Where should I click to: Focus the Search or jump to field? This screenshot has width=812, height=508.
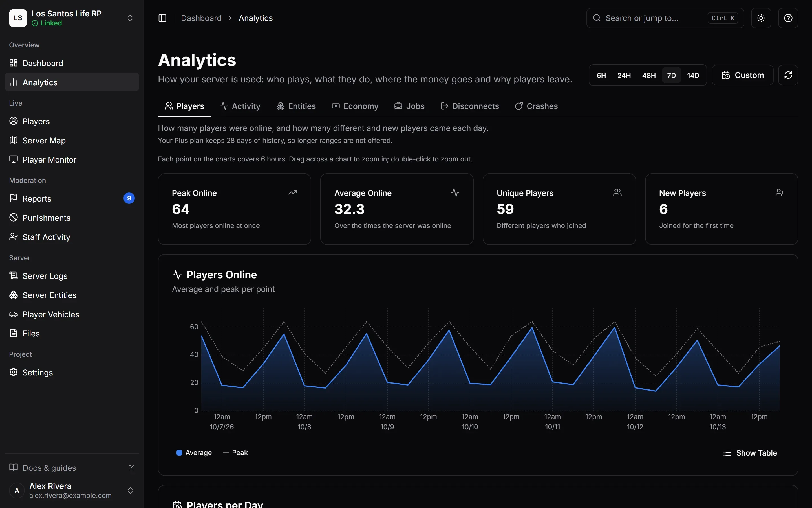click(665, 18)
